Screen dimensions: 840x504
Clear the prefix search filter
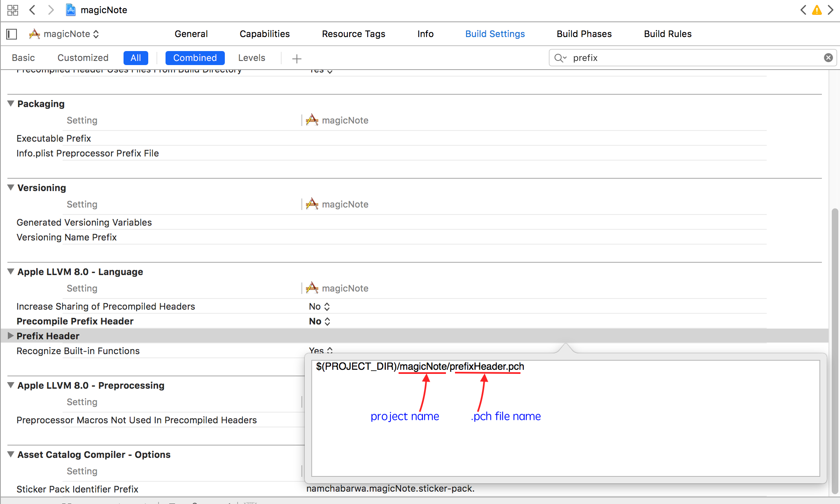(x=828, y=58)
